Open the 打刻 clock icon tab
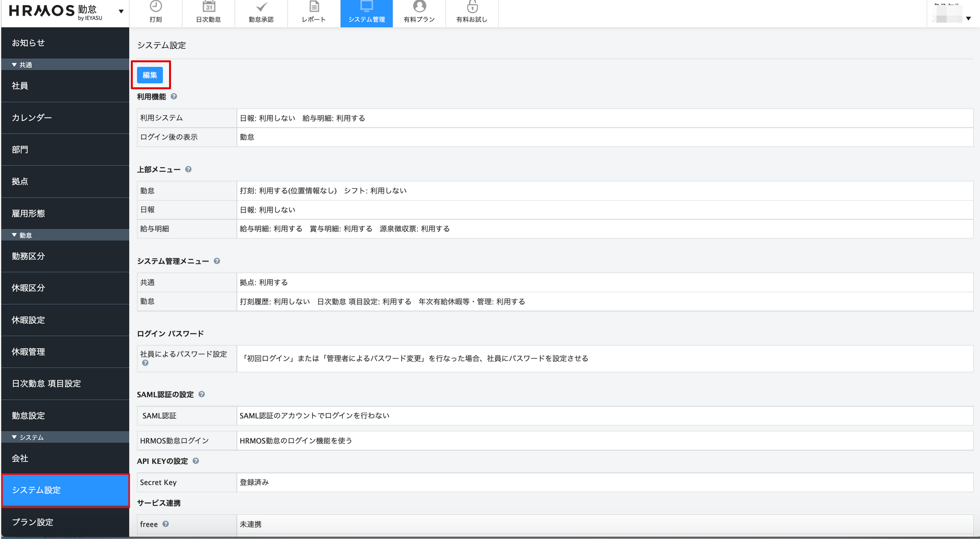Image resolution: width=980 pixels, height=539 pixels. (x=156, y=13)
